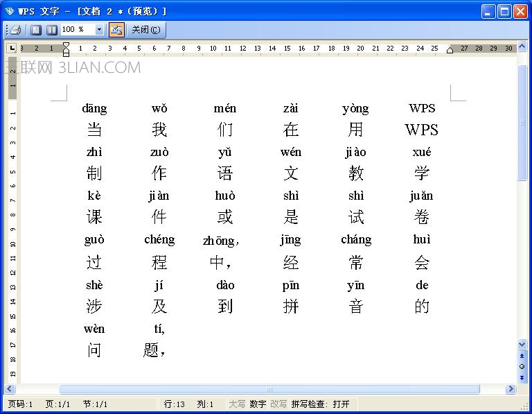Click the horizontal scrollbar right arrow
Viewport: 532px width, 414px height.
click(511, 389)
